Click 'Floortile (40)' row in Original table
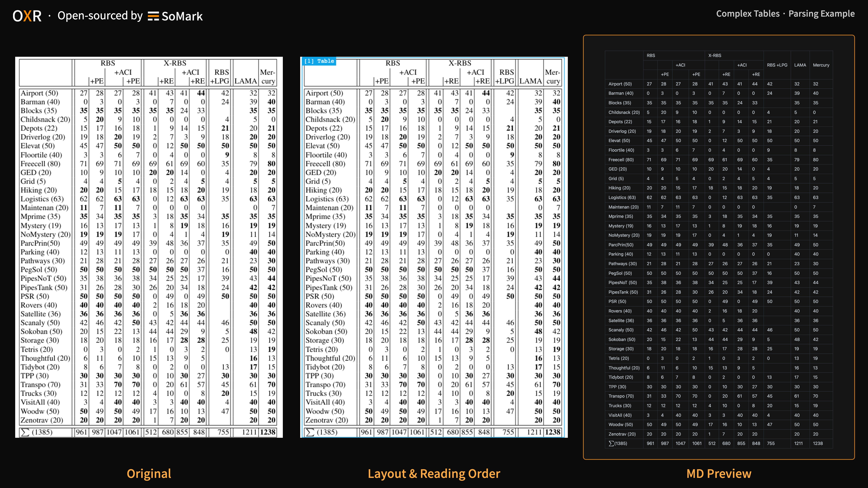 pos(148,155)
